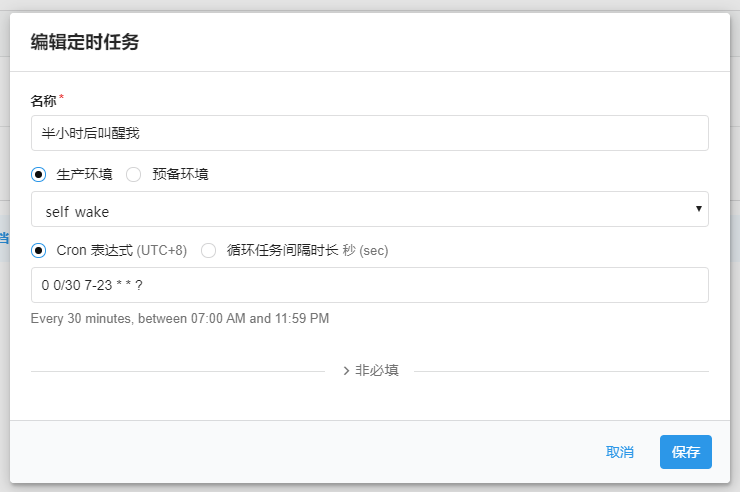This screenshot has width=740, height=492.
Task: Click the 编辑定时任务 dialog title
Action: point(85,42)
